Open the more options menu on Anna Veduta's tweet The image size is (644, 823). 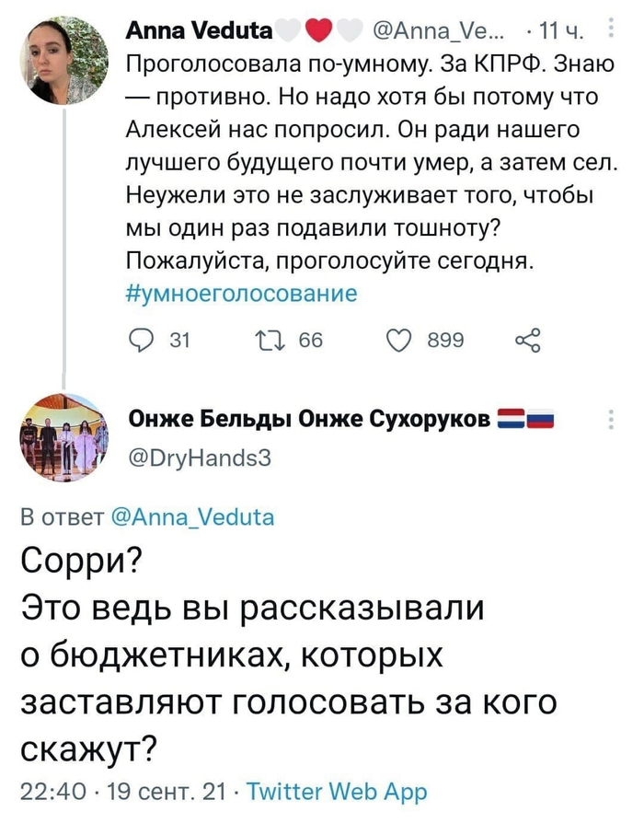(613, 28)
